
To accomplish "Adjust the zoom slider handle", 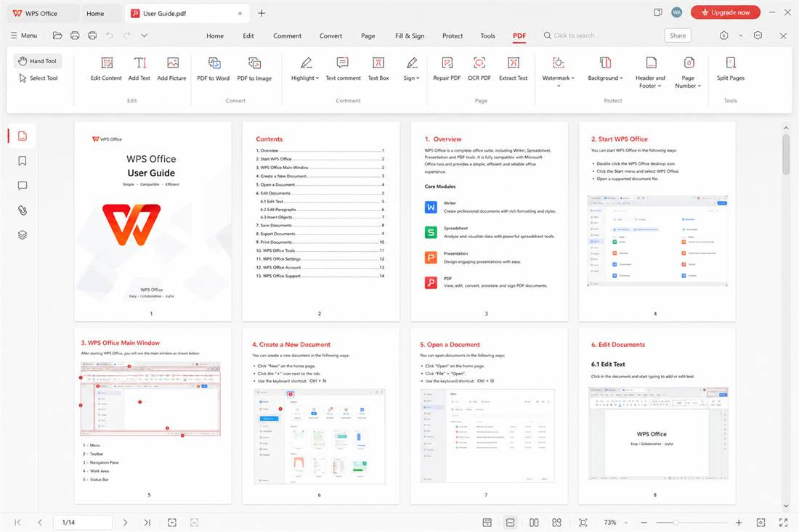I will [676, 523].
